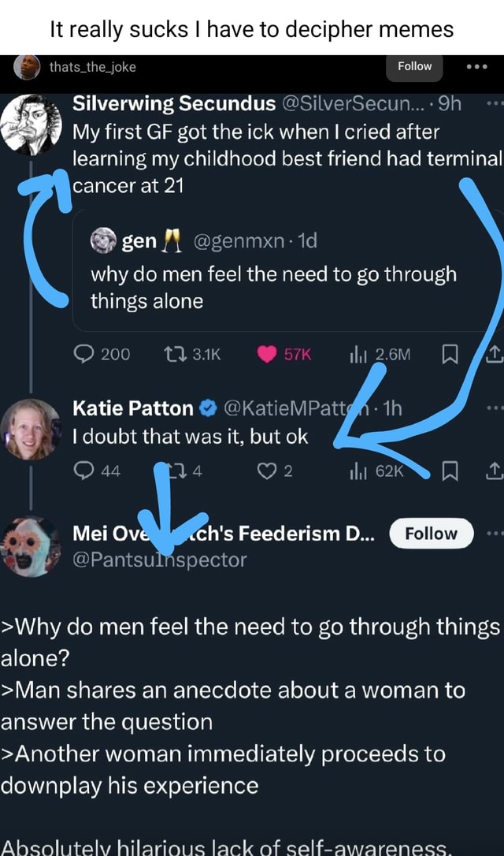Click the reply icon on Katie Patton's tweet
Screen dimensions: 504x856
(x=85, y=471)
